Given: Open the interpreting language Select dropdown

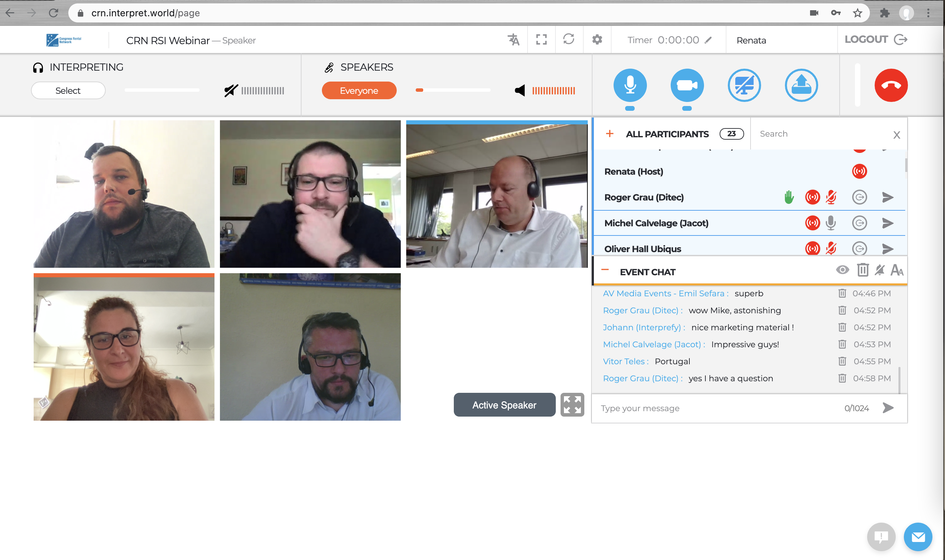Looking at the screenshot, I should (68, 91).
